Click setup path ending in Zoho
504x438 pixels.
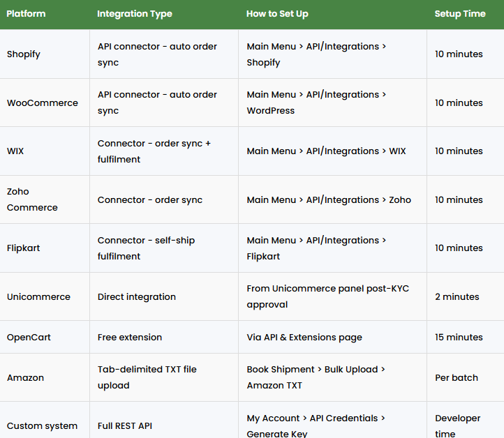[x=332, y=199]
